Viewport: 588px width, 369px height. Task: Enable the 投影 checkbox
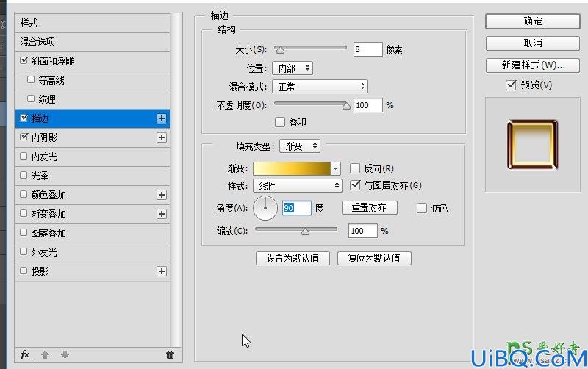[24, 271]
